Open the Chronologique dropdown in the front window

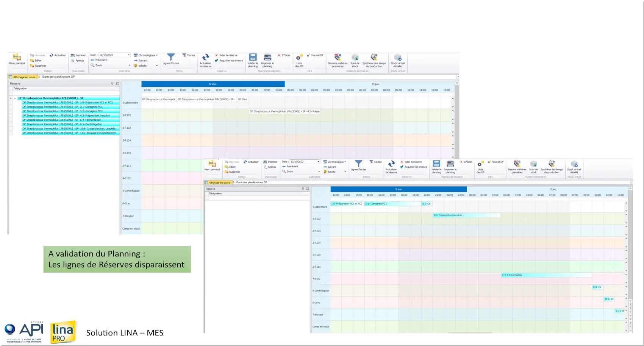click(345, 162)
